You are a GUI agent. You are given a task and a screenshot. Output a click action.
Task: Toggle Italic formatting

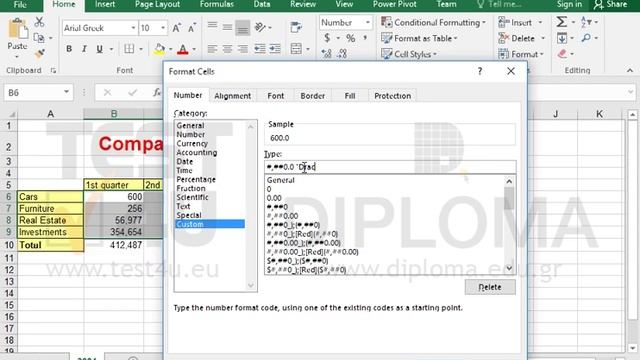click(84, 49)
